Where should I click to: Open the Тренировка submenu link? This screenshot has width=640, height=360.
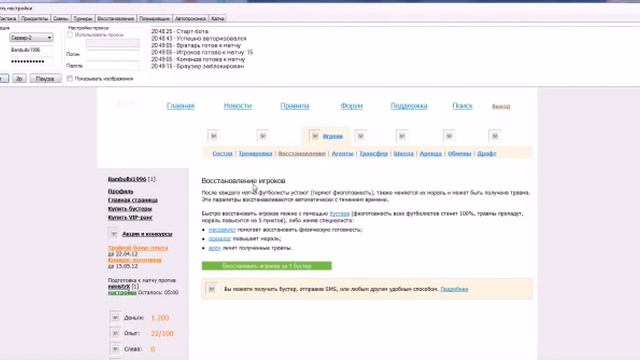[255, 153]
